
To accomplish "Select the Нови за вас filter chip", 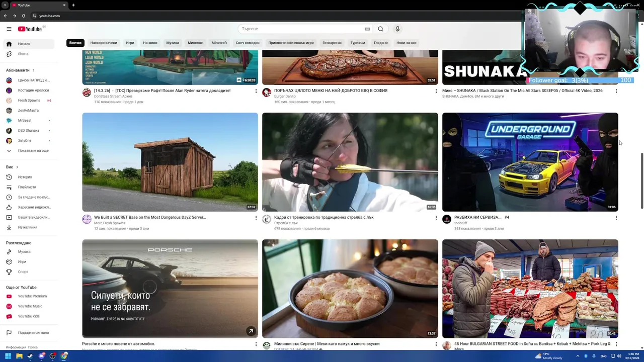I will tap(406, 43).
